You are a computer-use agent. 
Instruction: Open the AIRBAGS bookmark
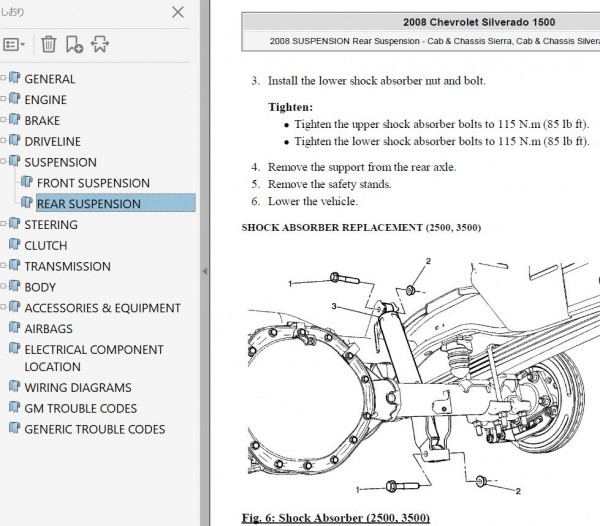tap(49, 329)
